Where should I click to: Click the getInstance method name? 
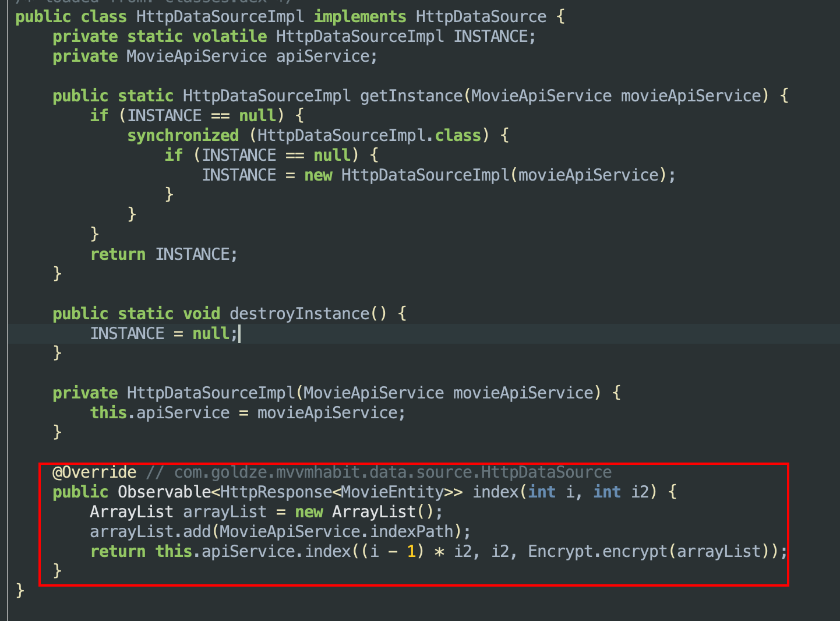tap(411, 96)
